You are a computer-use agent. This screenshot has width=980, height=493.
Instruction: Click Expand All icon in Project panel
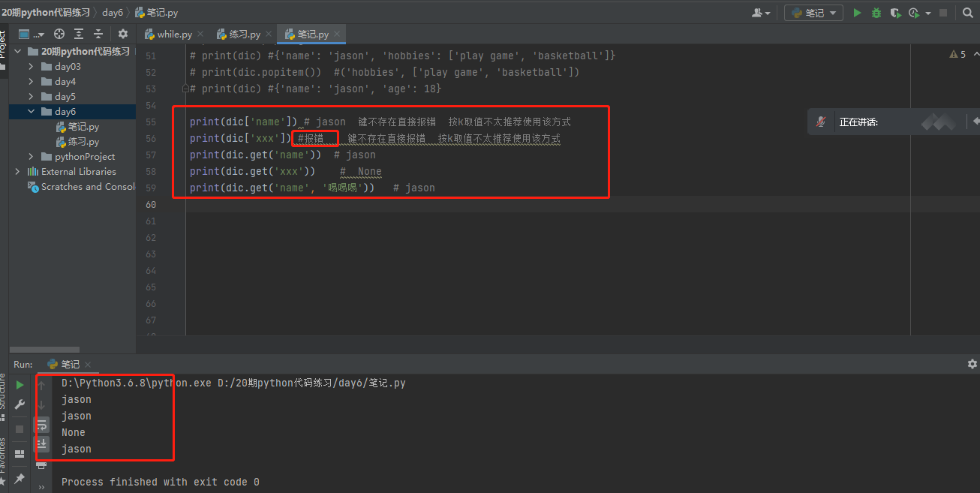point(79,34)
